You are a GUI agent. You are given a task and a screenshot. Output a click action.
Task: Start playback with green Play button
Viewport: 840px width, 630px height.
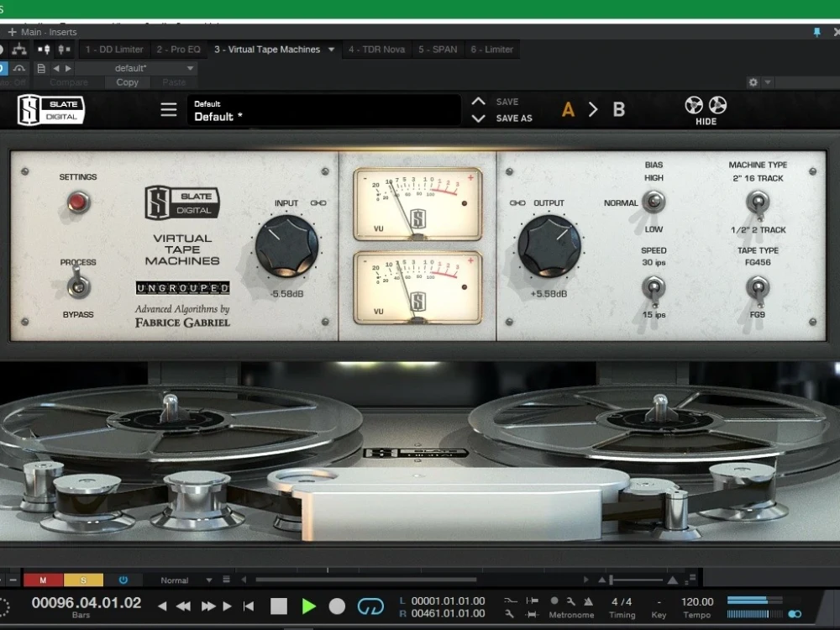point(308,606)
